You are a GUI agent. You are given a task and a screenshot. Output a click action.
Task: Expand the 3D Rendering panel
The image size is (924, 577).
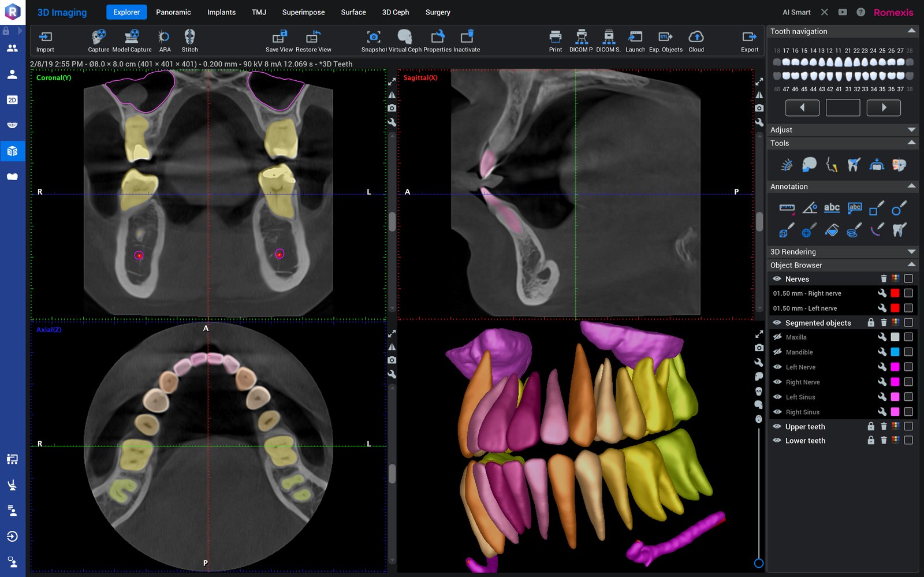coord(911,252)
